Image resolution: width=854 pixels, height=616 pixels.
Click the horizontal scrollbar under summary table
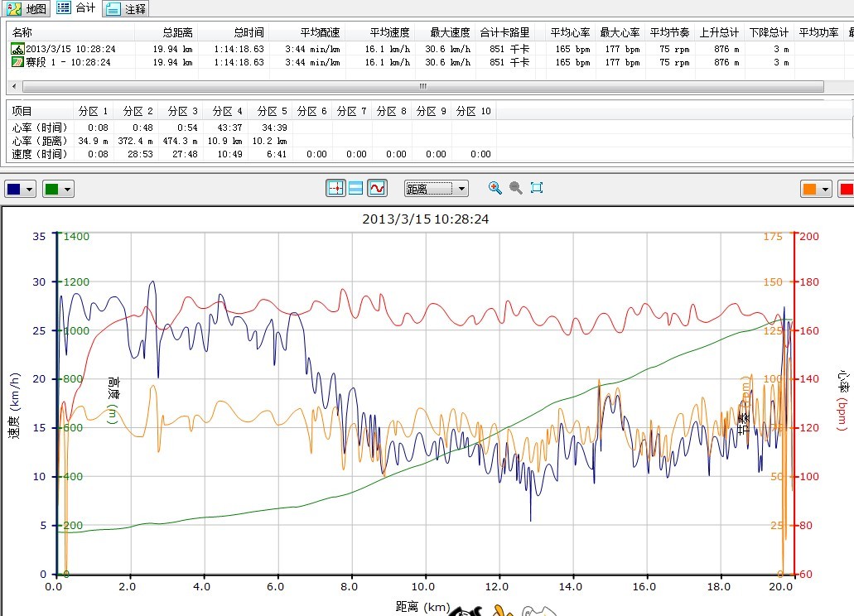pos(422,86)
